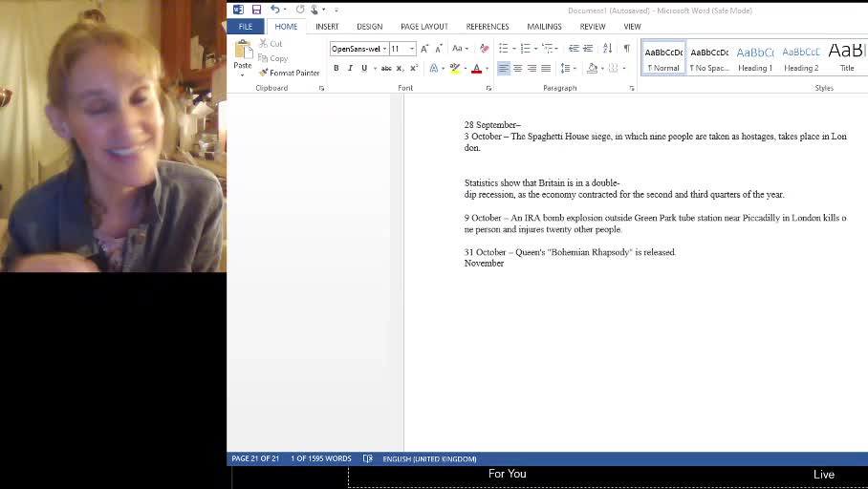Click the FILE button
Image resolution: width=868 pixels, height=489 pixels.
click(x=246, y=27)
